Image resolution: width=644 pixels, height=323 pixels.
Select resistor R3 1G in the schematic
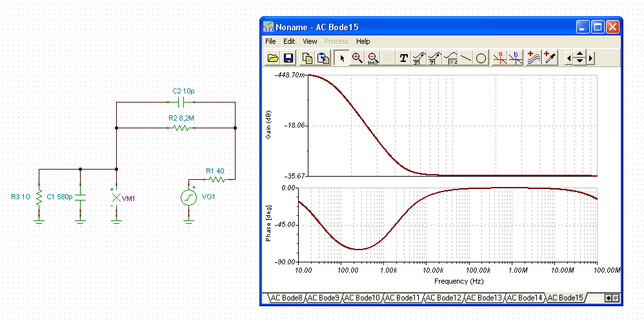(x=39, y=198)
